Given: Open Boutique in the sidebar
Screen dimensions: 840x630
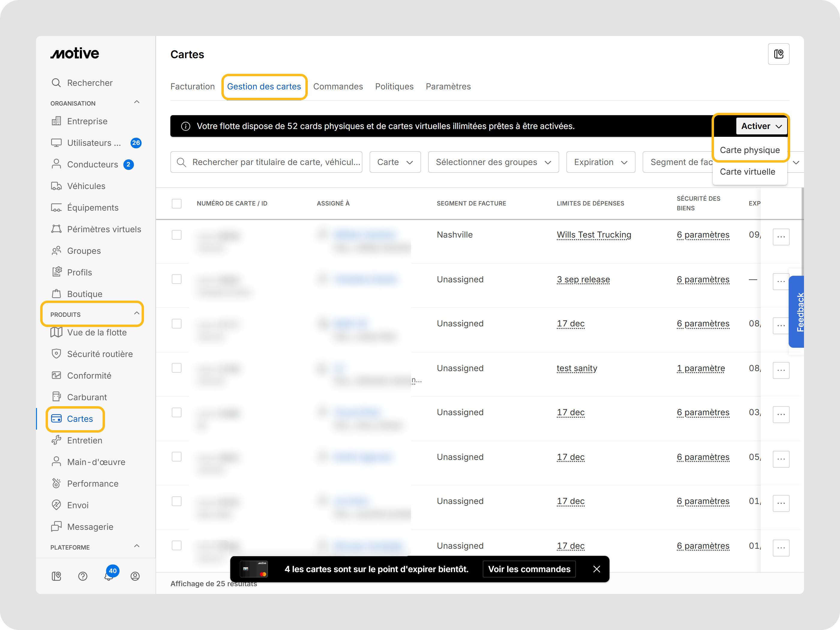Looking at the screenshot, I should pyautogui.click(x=77, y=294).
